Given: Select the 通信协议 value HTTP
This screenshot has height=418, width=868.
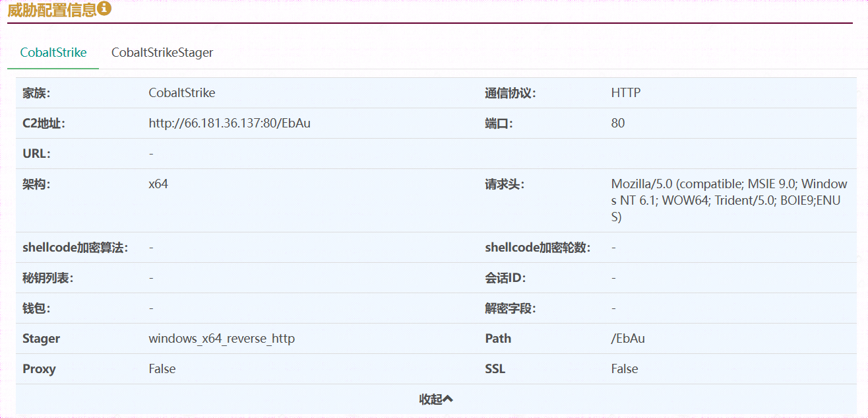Looking at the screenshot, I should point(626,93).
